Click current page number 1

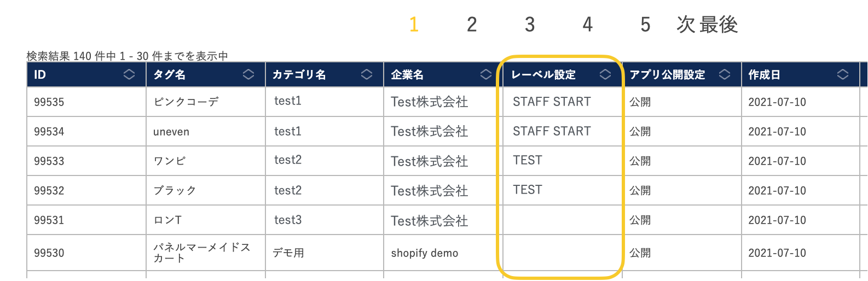[x=414, y=25]
